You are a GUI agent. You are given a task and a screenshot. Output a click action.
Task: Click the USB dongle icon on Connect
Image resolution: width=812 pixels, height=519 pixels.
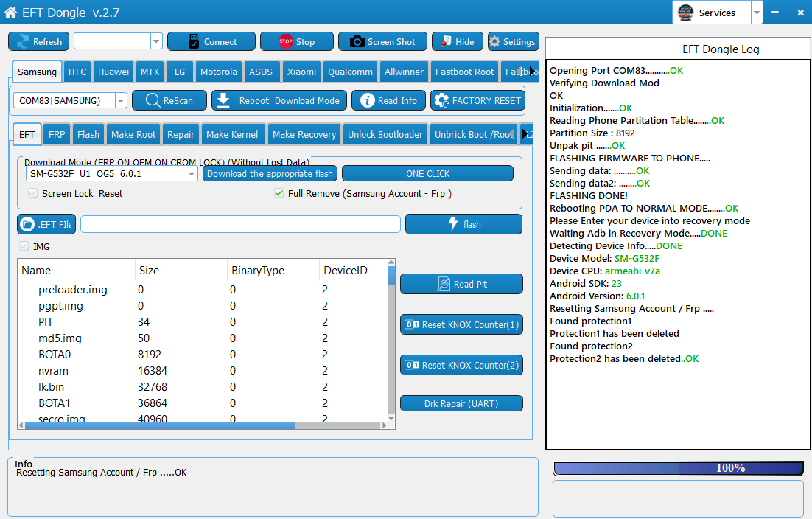coord(194,41)
